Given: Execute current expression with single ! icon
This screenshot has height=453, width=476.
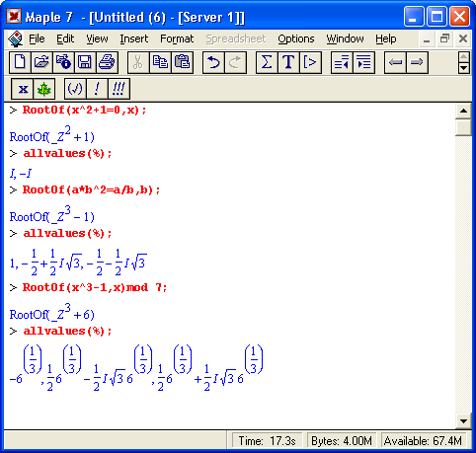Looking at the screenshot, I should [x=97, y=89].
